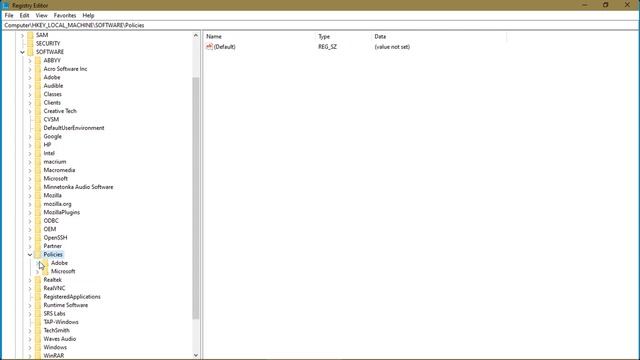
Task: Expand the Intel key
Action: (30, 153)
